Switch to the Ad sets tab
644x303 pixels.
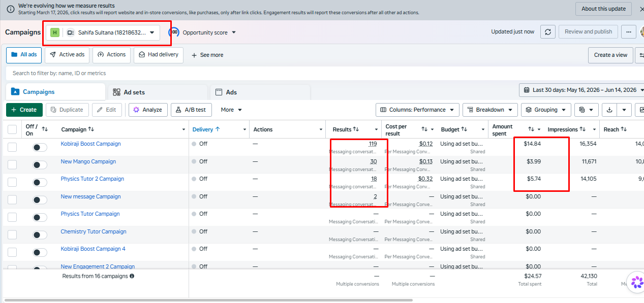point(158,92)
